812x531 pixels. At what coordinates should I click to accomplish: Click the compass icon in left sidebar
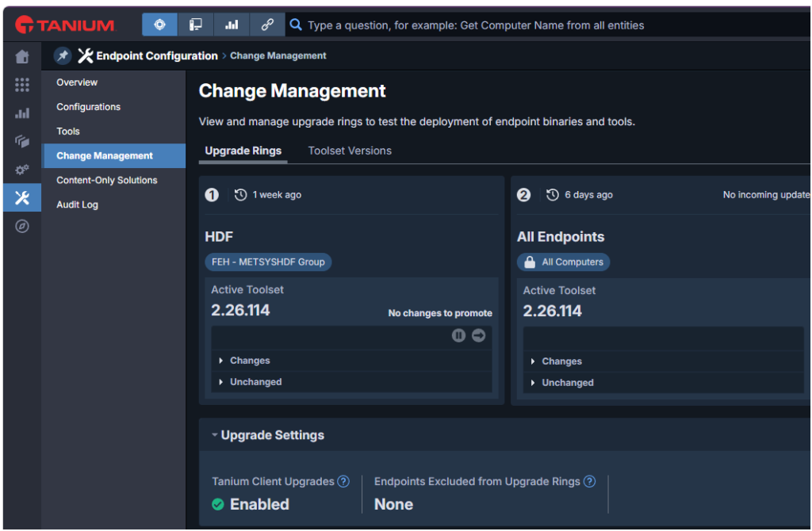point(22,227)
